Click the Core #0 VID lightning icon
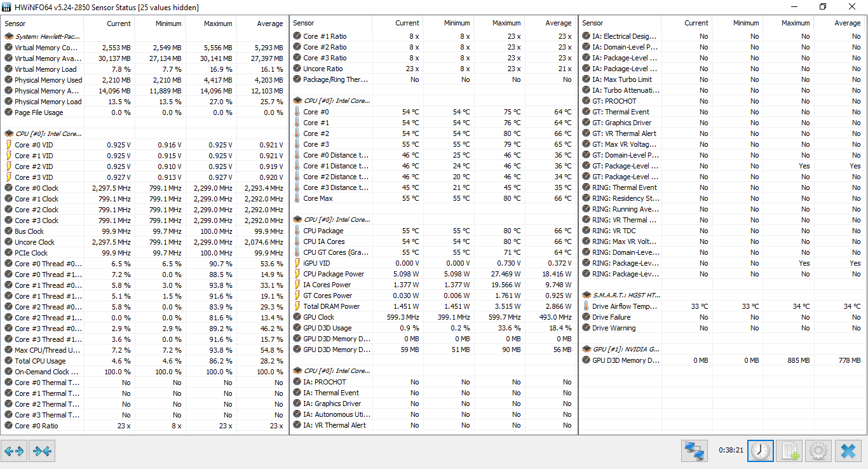 click(9, 145)
